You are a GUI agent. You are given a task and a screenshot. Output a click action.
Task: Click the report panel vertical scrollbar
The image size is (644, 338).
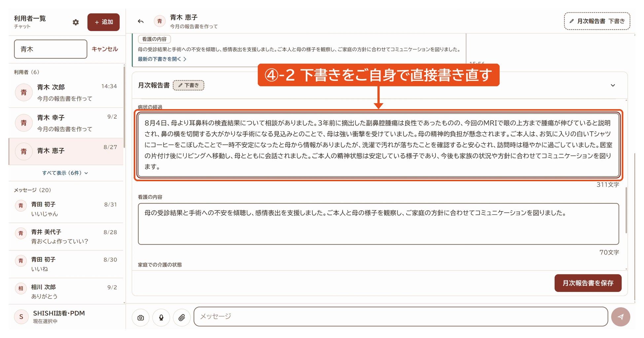pos(626,210)
